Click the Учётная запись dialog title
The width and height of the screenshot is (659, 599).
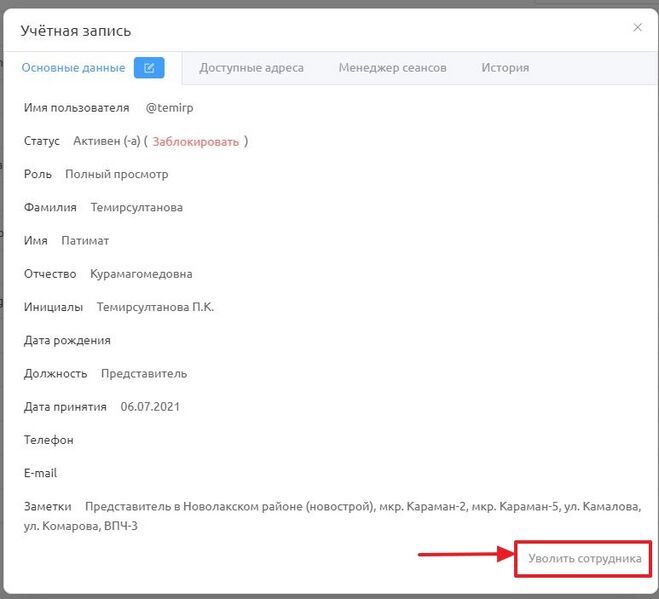[x=76, y=31]
